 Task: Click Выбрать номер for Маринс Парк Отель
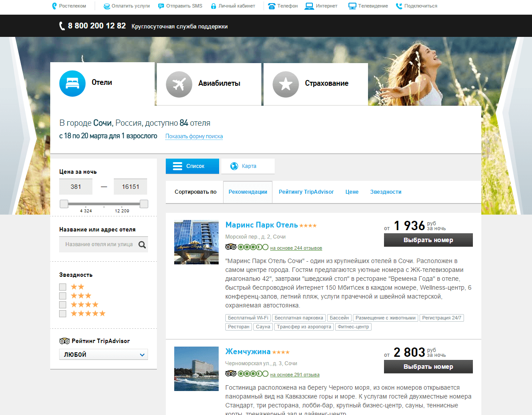tap(428, 240)
